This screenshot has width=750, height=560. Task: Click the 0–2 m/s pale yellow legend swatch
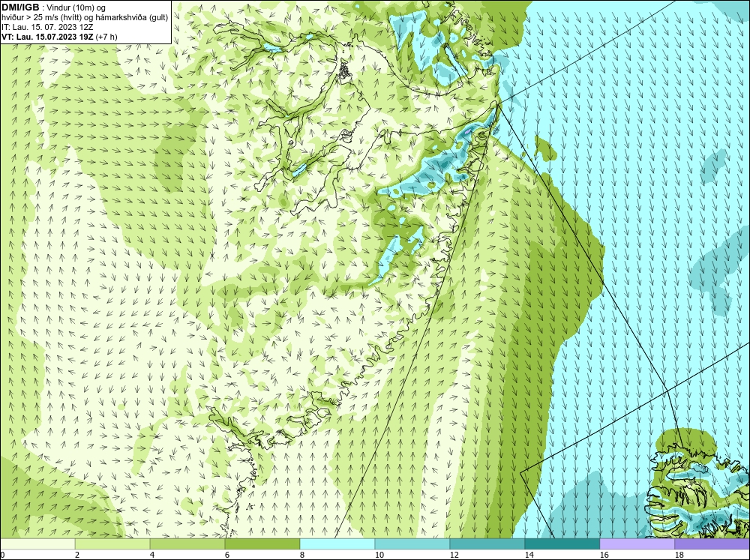[37, 544]
